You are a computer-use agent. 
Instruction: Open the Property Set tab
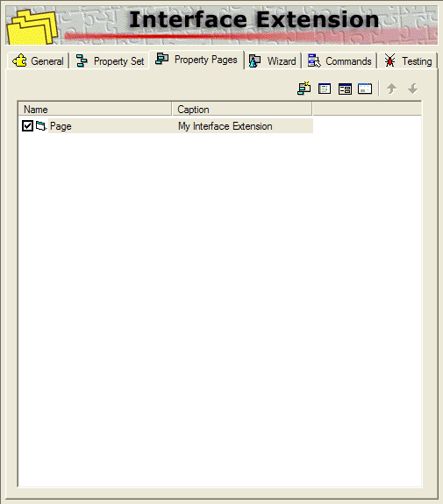(110, 60)
